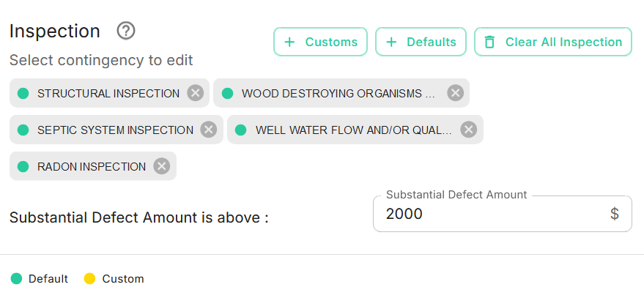Image resolution: width=644 pixels, height=298 pixels.
Task: Focus the Substantial Defect Amount field
Action: click(491, 215)
